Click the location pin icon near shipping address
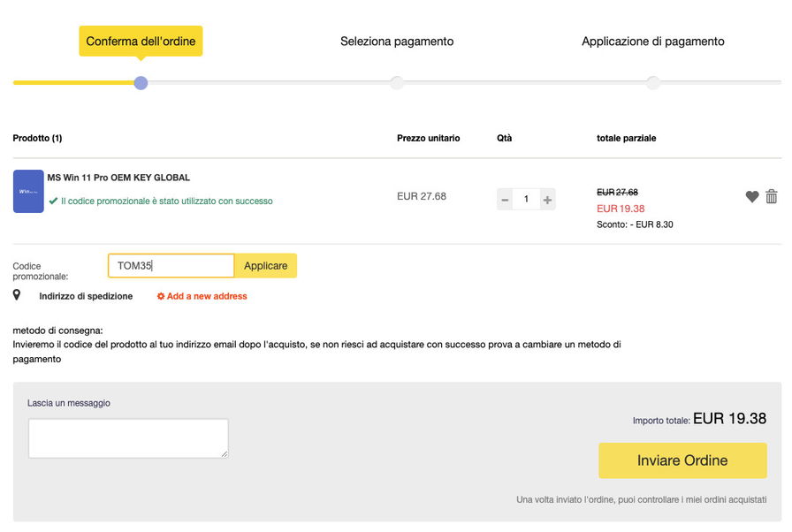Viewport: 792px width, 532px height. click(x=17, y=295)
